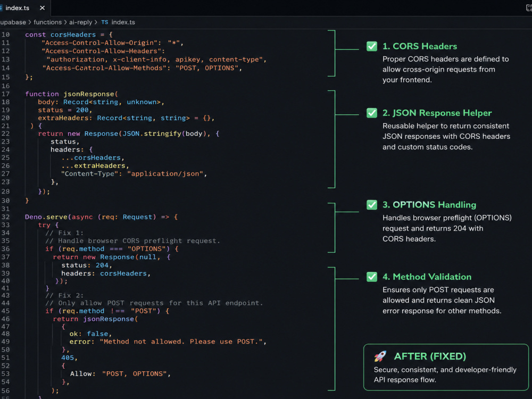Image resolution: width=532 pixels, height=399 pixels.
Task: Open the index.ts breadcrumb segment
Action: (x=123, y=22)
